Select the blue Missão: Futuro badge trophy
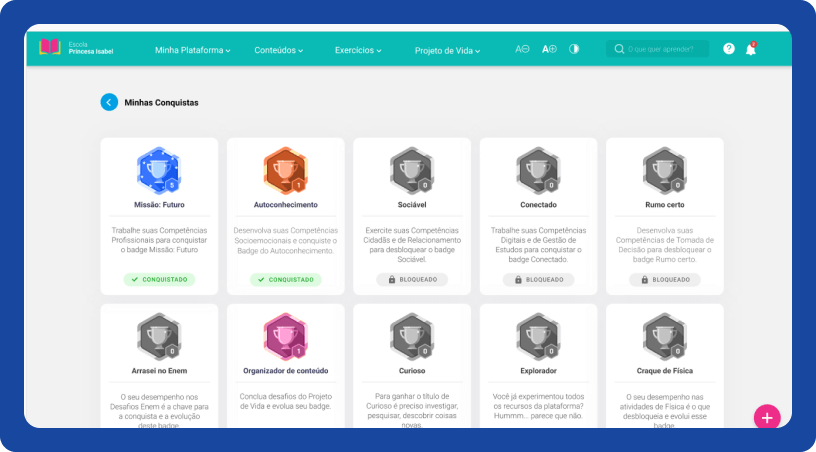The image size is (816, 452). point(158,170)
